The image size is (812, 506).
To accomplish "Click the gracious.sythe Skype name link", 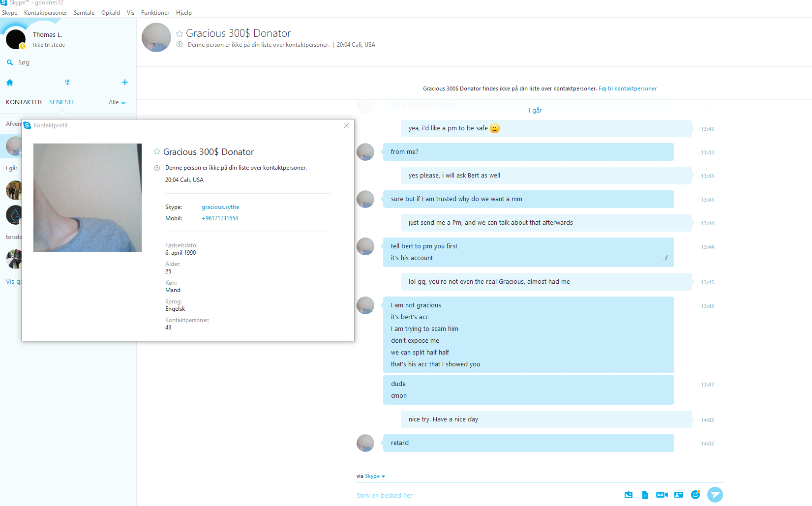I will [x=220, y=207].
